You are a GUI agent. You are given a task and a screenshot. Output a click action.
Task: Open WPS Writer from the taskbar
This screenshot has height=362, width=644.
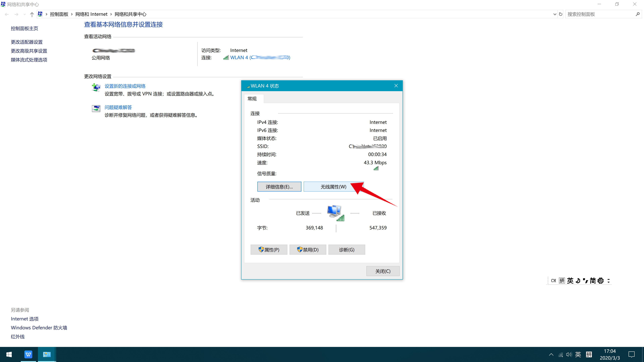click(28, 354)
